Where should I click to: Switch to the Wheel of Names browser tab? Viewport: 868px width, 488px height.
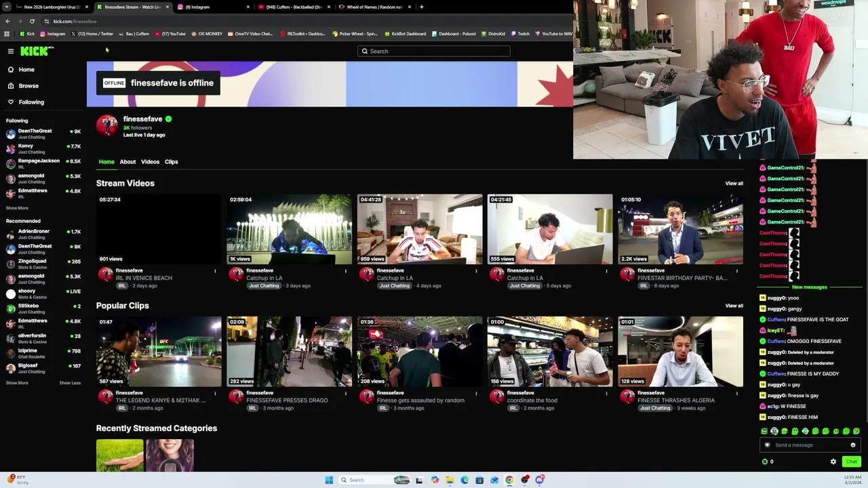[x=374, y=7]
